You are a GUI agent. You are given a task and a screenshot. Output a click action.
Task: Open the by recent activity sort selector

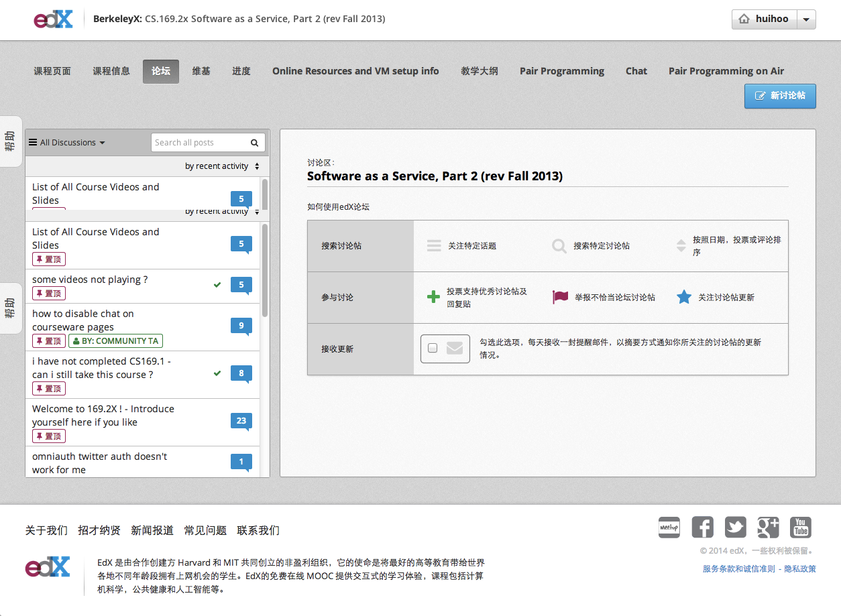point(222,166)
